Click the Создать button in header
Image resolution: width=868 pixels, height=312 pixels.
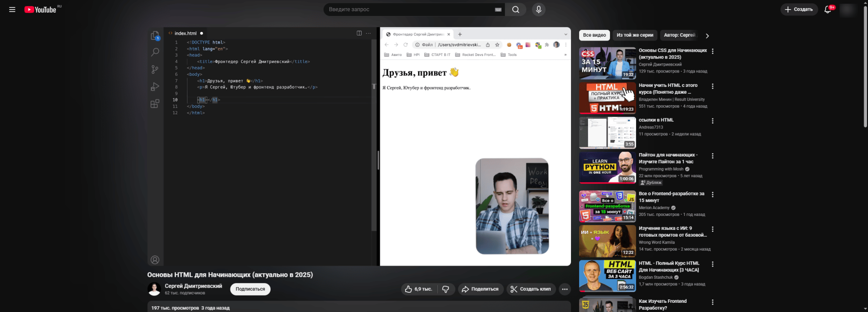pos(799,10)
